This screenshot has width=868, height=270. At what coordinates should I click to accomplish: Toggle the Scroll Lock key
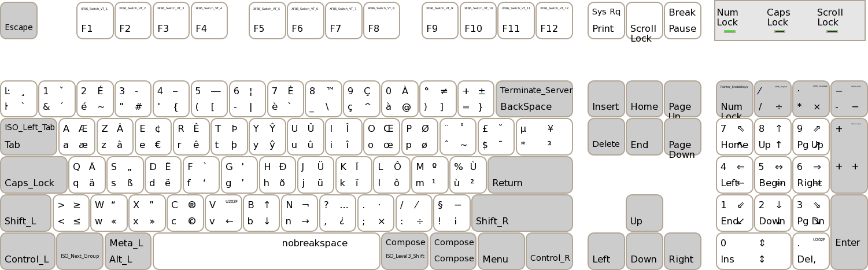(644, 21)
